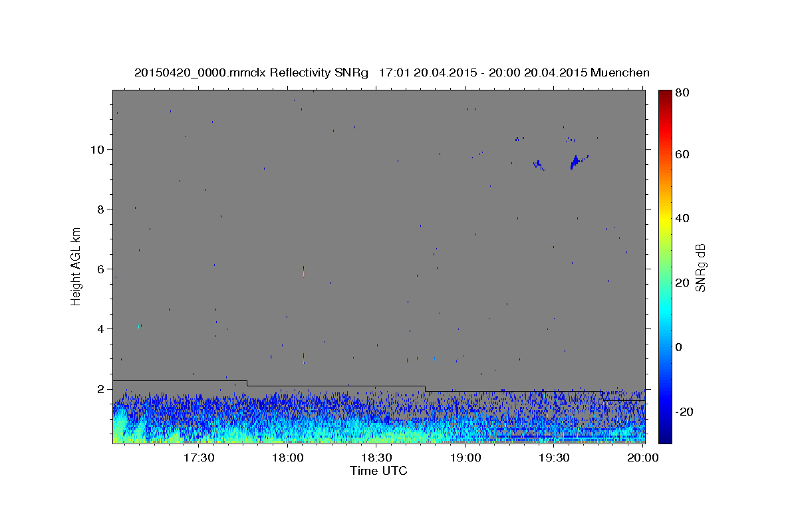Select the 17:30 time tick label
Viewport: 798px width, 532px height.
[198, 458]
